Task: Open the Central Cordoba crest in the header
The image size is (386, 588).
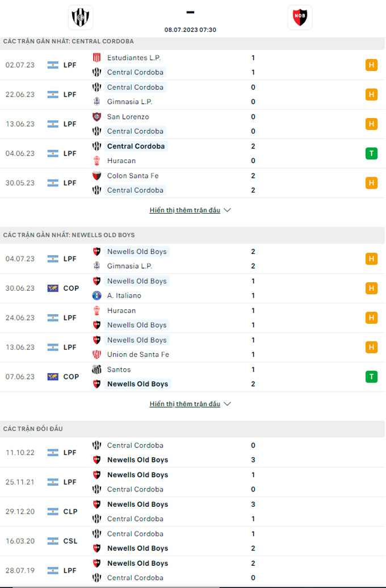Action: click(81, 17)
